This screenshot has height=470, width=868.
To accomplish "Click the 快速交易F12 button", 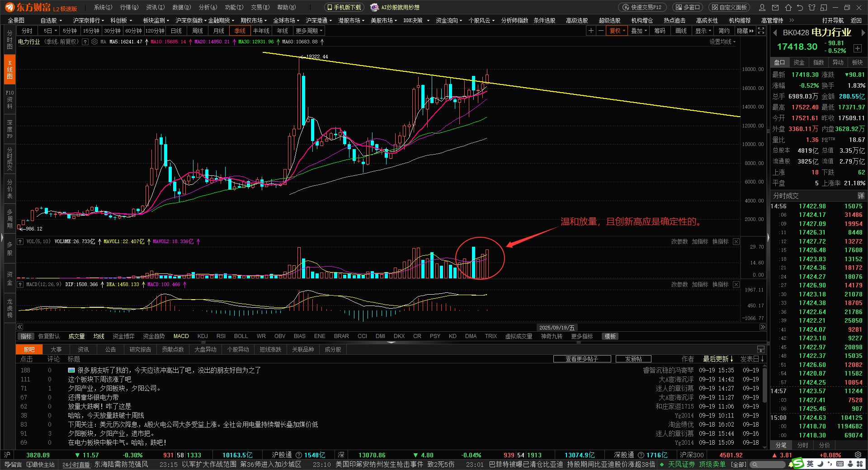I will 642,7.
